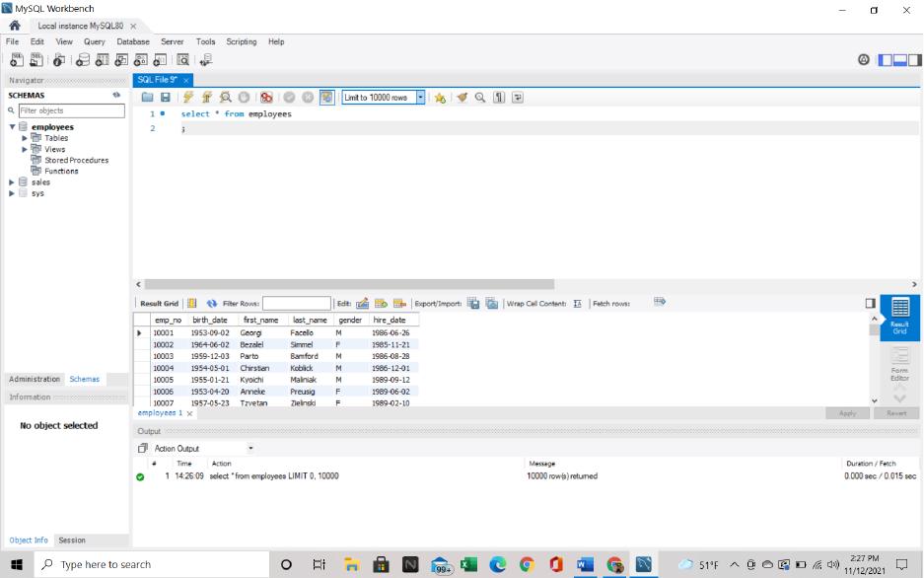Open the find panel in editor
This screenshot has height=578, width=924.
click(x=480, y=98)
